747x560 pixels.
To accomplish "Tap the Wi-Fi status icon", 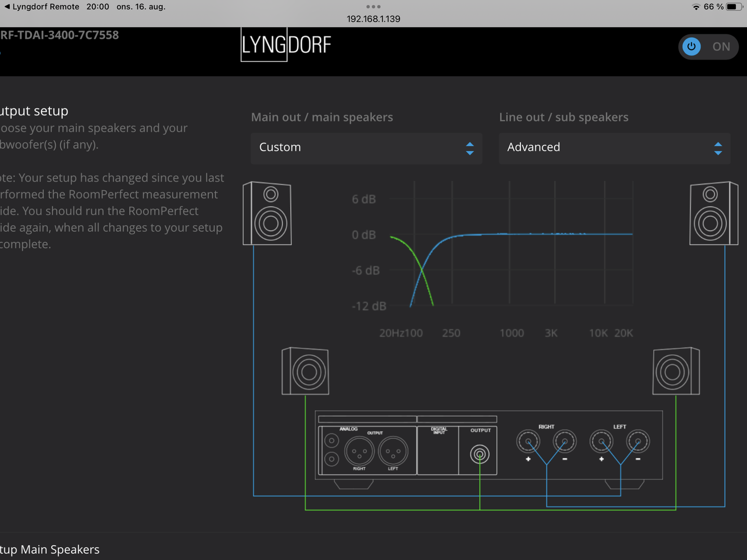I will [x=696, y=7].
